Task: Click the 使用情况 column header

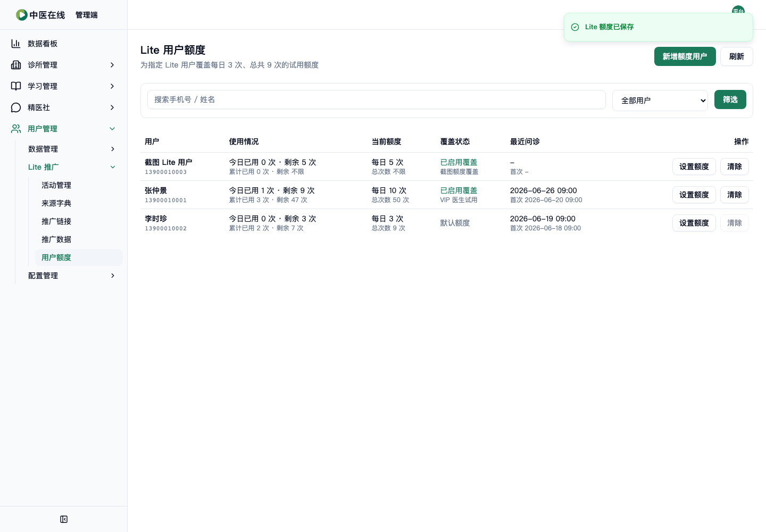Action: 244,142
